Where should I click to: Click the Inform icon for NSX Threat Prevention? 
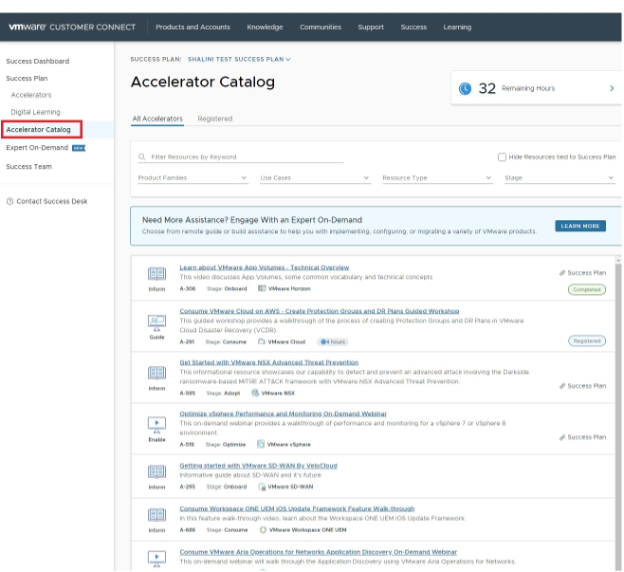[157, 373]
